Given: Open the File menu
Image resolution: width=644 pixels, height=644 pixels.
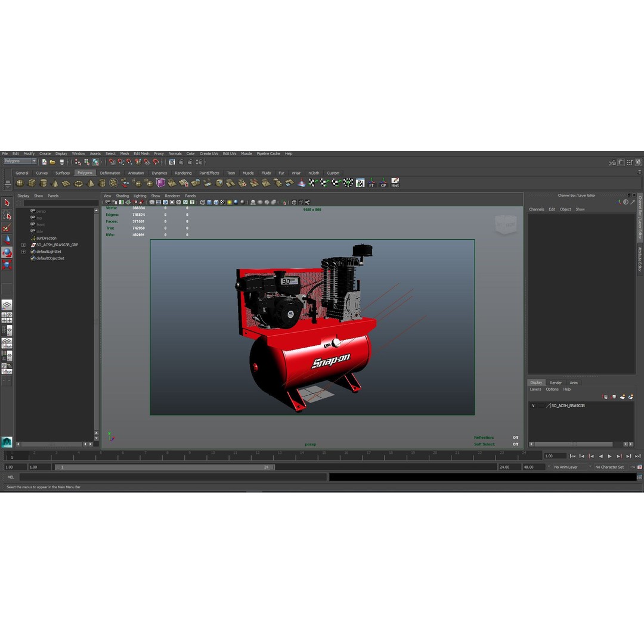Looking at the screenshot, I should pyautogui.click(x=5, y=154).
